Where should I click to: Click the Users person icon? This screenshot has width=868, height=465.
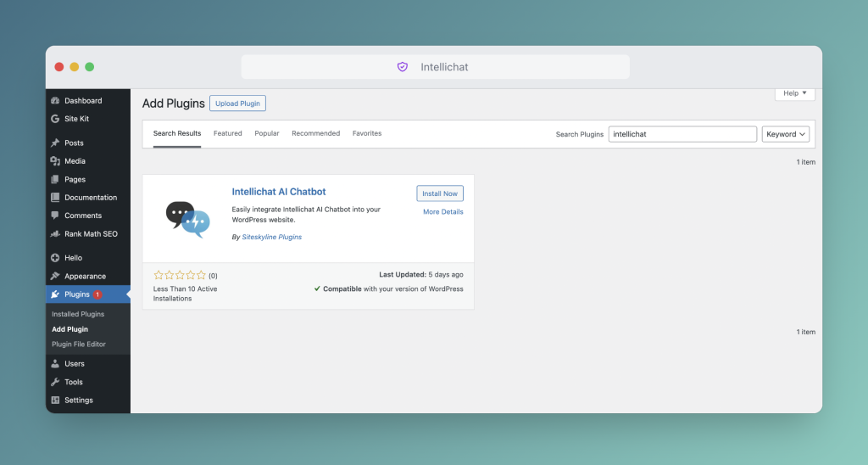55,363
